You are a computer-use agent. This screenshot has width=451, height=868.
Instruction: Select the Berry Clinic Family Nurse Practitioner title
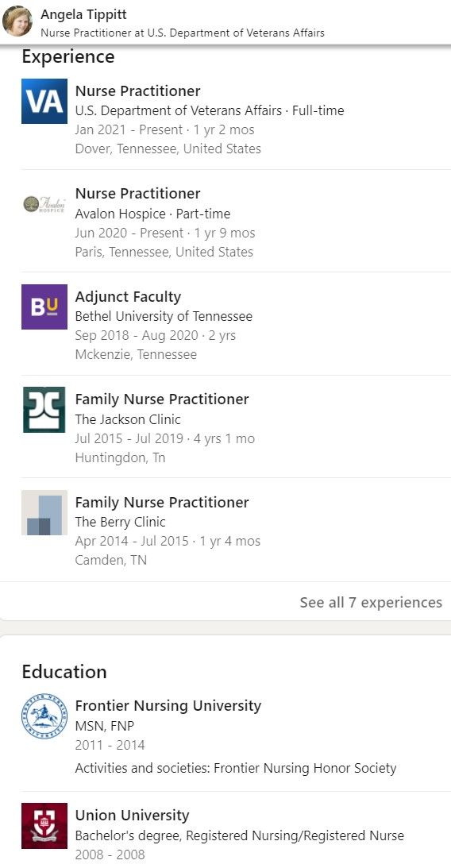[x=162, y=502]
